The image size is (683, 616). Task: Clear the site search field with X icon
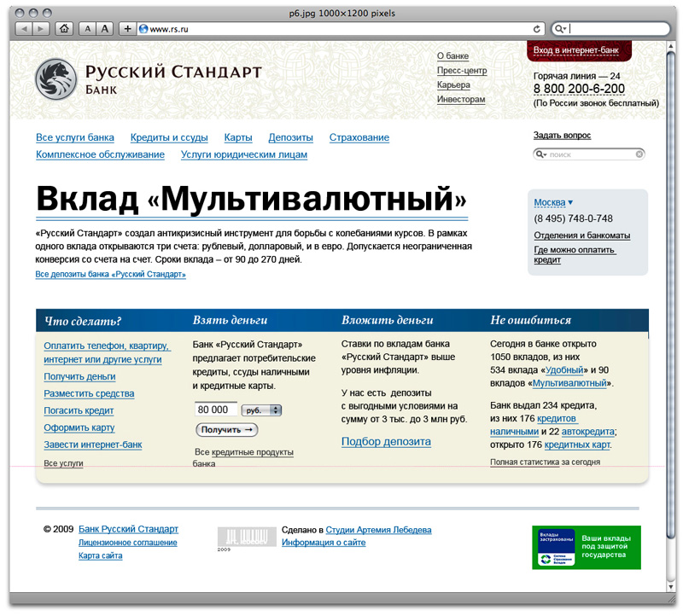(639, 154)
